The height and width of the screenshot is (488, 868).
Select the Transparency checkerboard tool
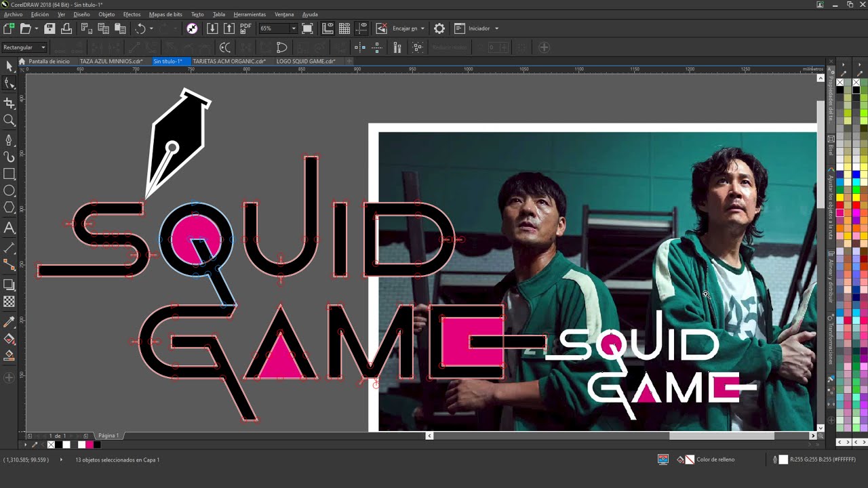(9, 302)
